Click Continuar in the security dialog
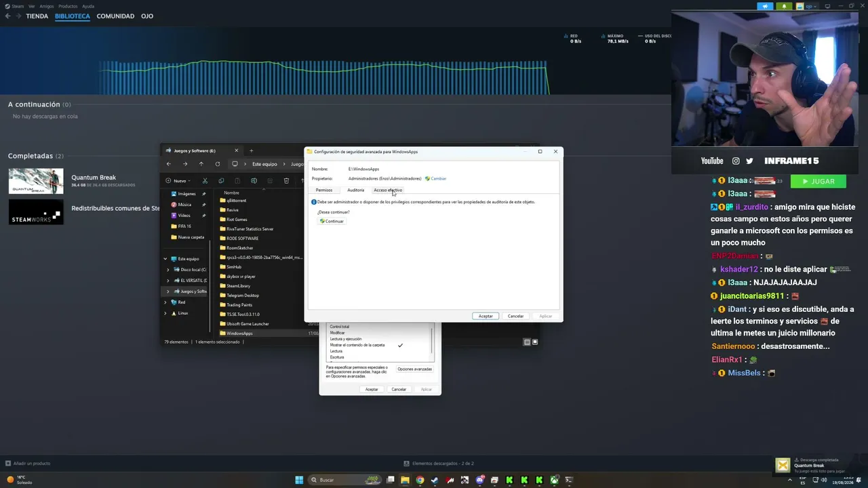868x488 pixels. (332, 221)
